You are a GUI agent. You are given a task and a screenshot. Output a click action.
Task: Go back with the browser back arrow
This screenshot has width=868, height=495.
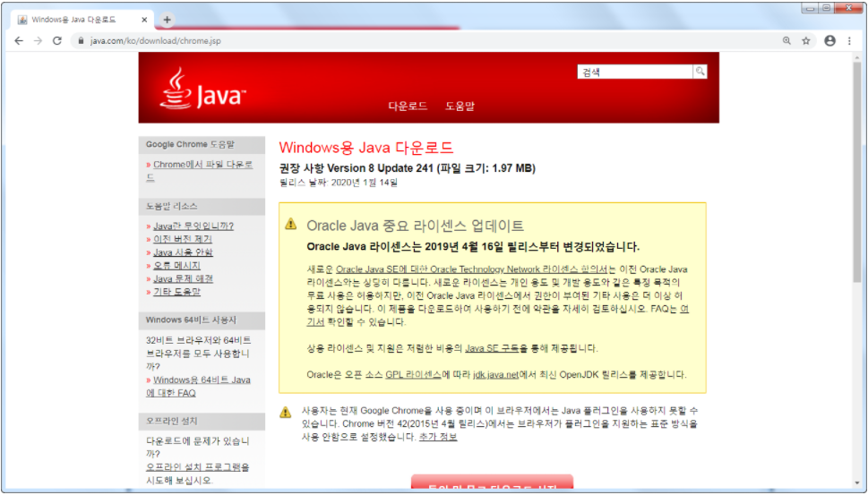point(19,41)
